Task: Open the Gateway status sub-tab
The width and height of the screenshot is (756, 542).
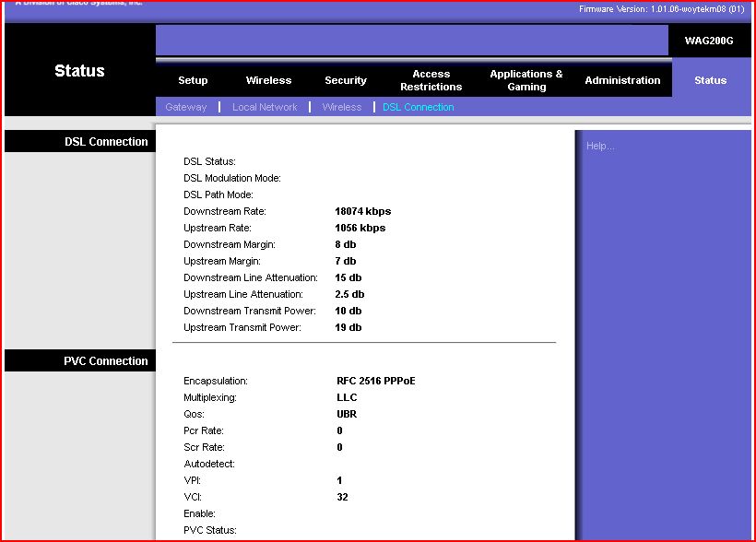Action: 186,107
